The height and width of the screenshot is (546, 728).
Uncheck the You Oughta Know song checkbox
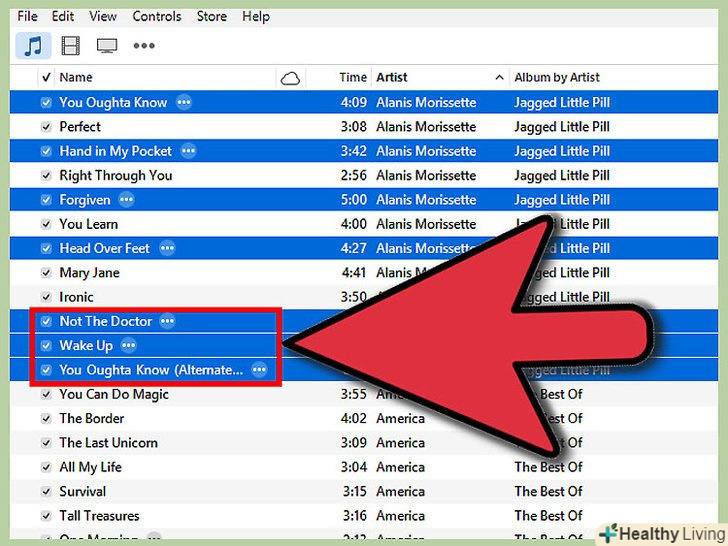pos(46,103)
